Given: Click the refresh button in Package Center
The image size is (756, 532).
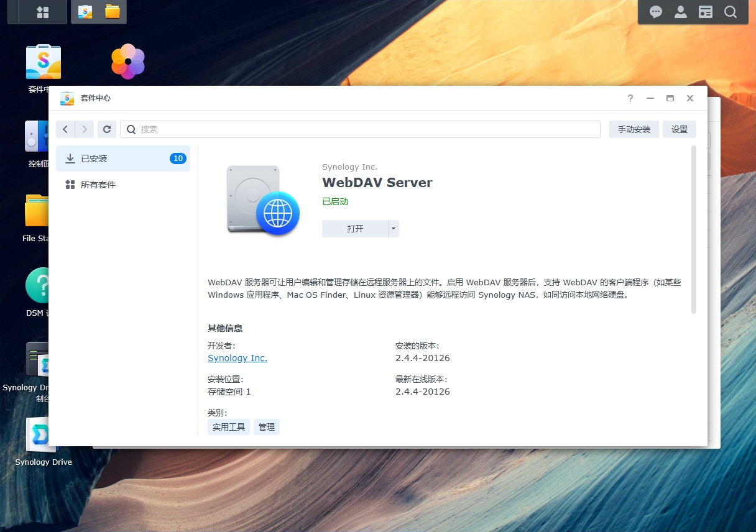Looking at the screenshot, I should (x=107, y=129).
